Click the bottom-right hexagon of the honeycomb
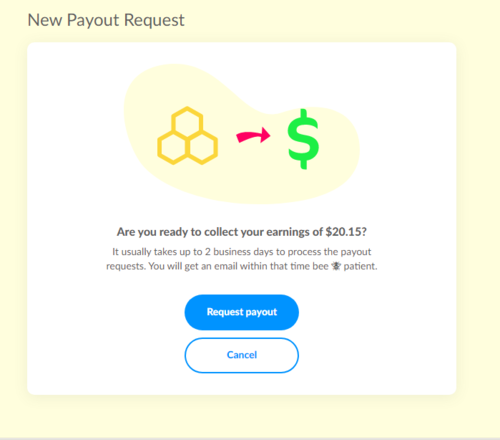The width and height of the screenshot is (500, 440). 203,147
